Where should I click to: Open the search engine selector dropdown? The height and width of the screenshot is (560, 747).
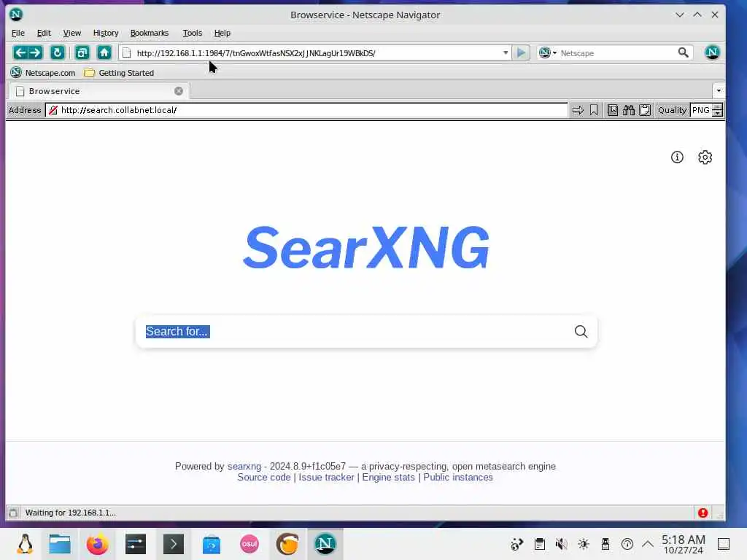coord(548,52)
